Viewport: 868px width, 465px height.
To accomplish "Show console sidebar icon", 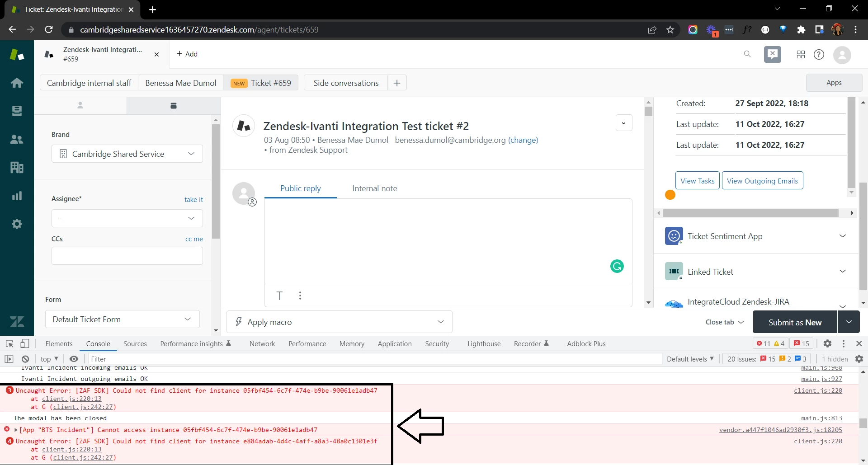I will (9, 359).
